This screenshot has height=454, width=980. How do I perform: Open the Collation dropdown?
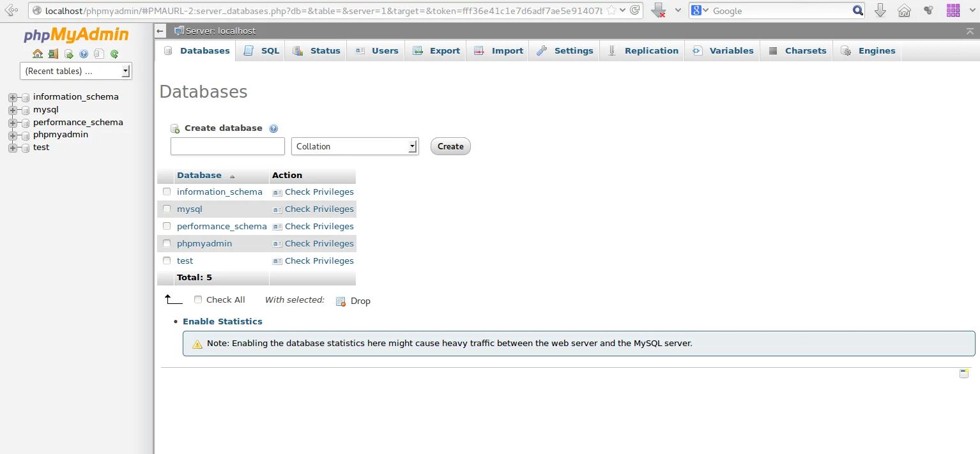(x=355, y=146)
